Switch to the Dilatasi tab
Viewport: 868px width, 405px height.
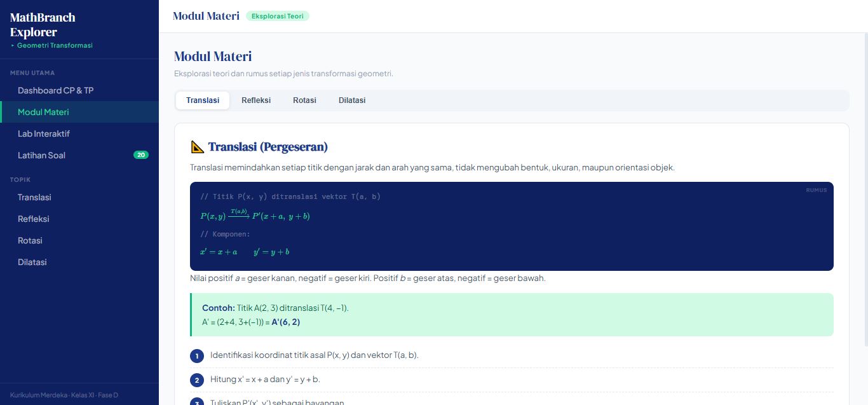pos(352,100)
